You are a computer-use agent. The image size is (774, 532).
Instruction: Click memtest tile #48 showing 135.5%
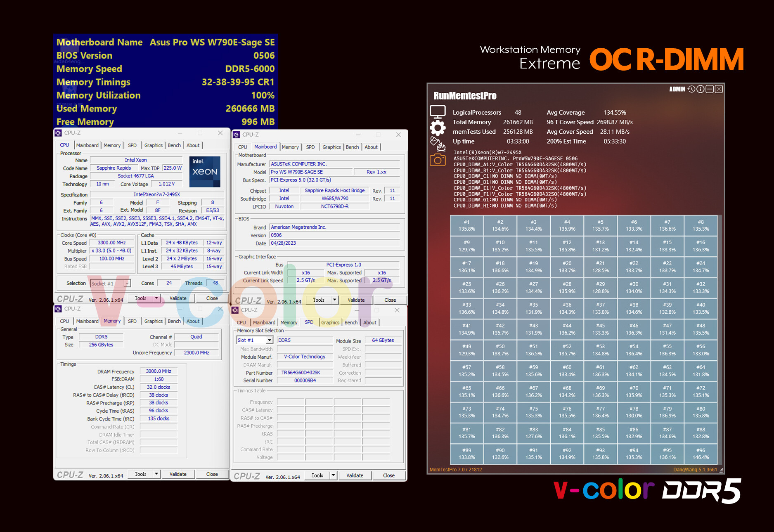tap(701, 329)
